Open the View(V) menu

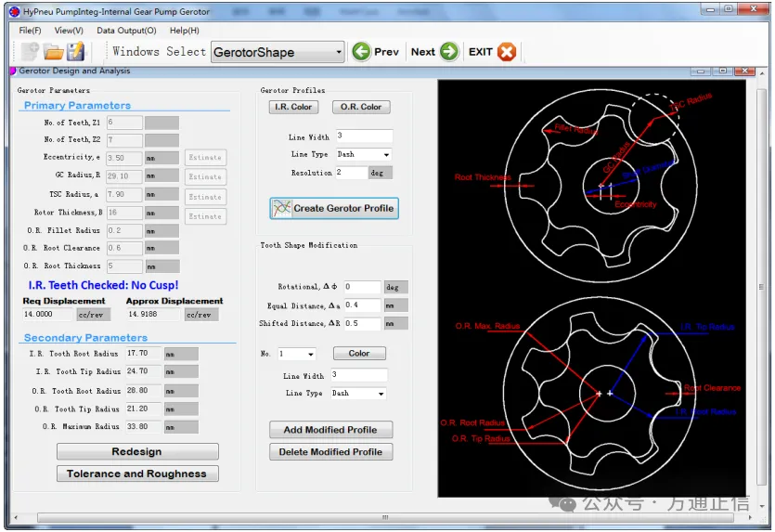69,30
